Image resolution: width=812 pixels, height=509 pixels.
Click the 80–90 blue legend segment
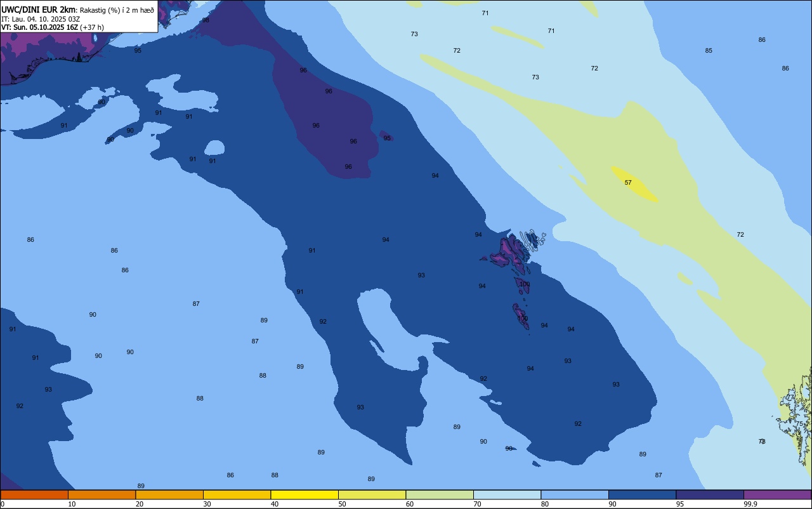[575, 494]
